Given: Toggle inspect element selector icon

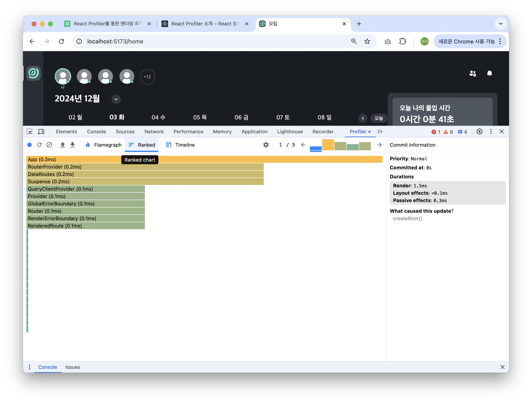Looking at the screenshot, I should [x=30, y=131].
